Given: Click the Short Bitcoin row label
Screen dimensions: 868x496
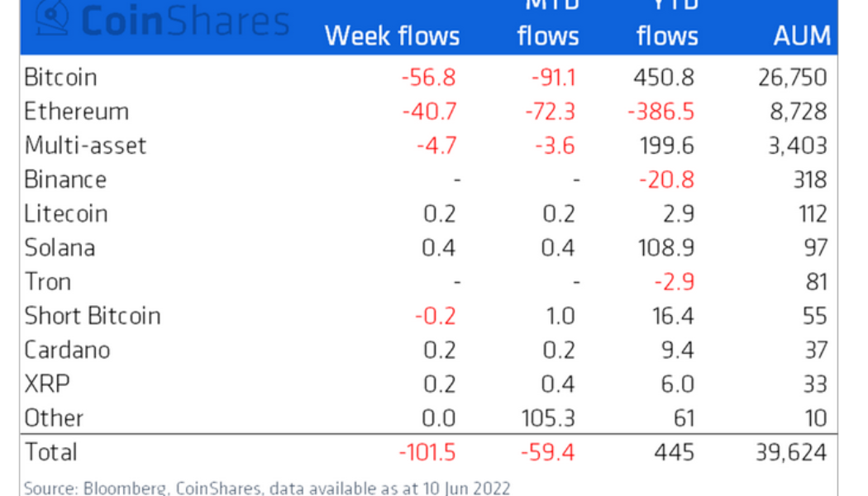Looking at the screenshot, I should click(x=92, y=316).
